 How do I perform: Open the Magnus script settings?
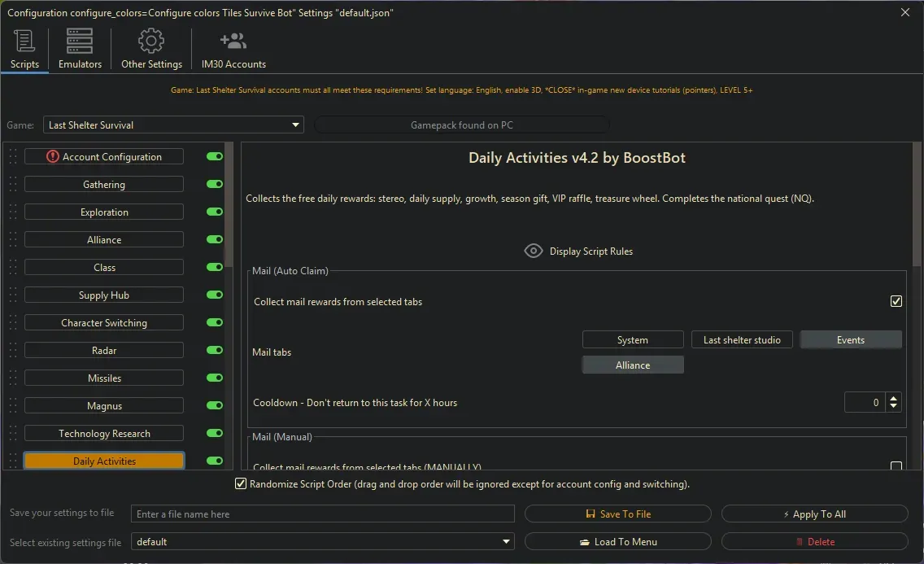click(x=104, y=406)
